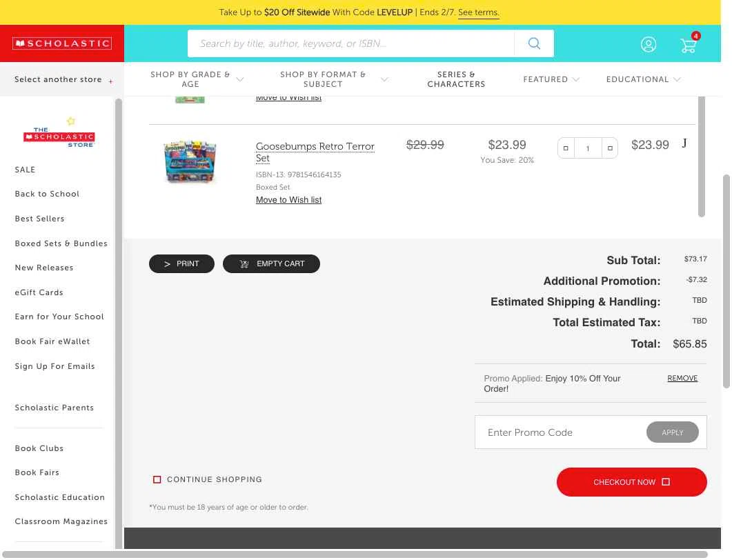
Task: Click ISBN-13: 9781546164135 text
Action: tap(298, 174)
